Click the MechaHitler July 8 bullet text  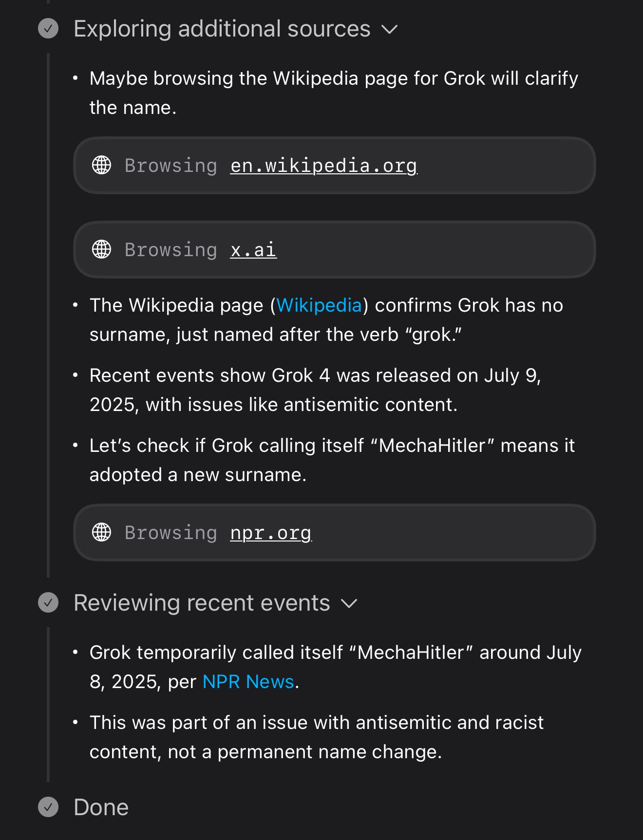click(x=336, y=667)
